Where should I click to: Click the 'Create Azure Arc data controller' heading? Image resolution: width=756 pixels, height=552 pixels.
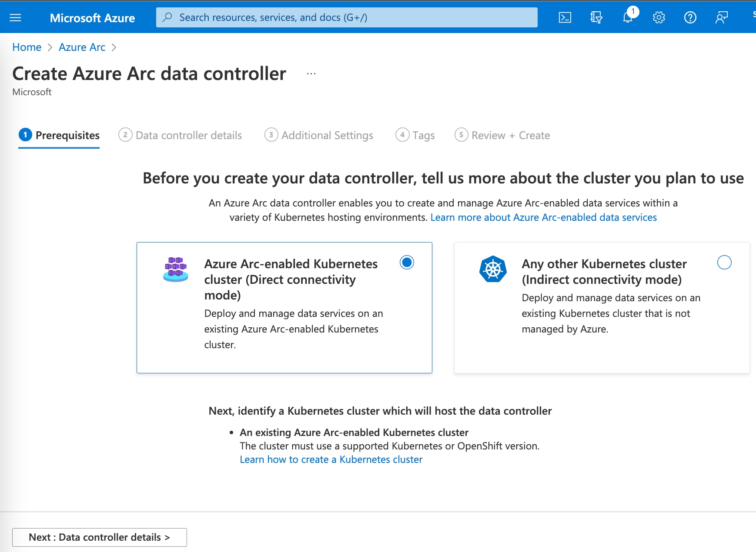(x=149, y=73)
